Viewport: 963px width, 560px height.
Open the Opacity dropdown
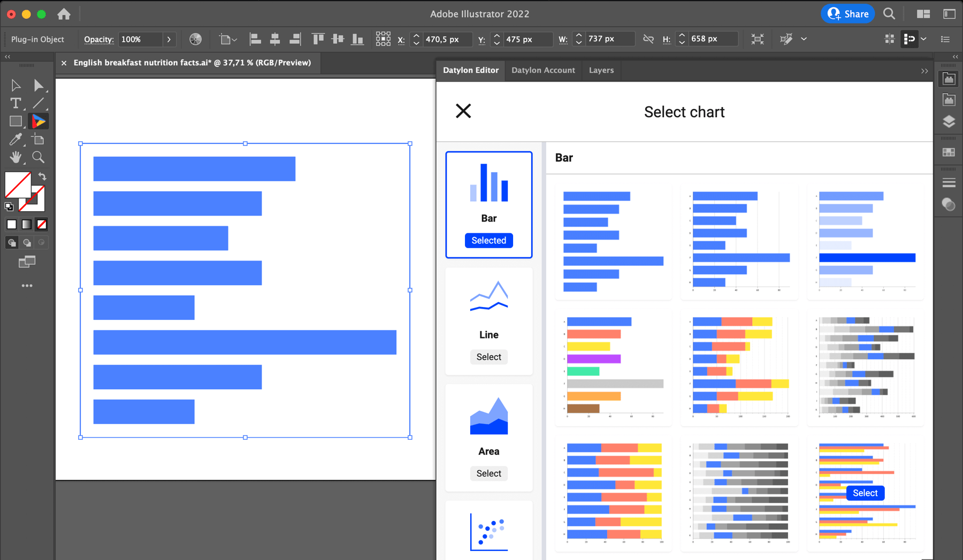(169, 39)
